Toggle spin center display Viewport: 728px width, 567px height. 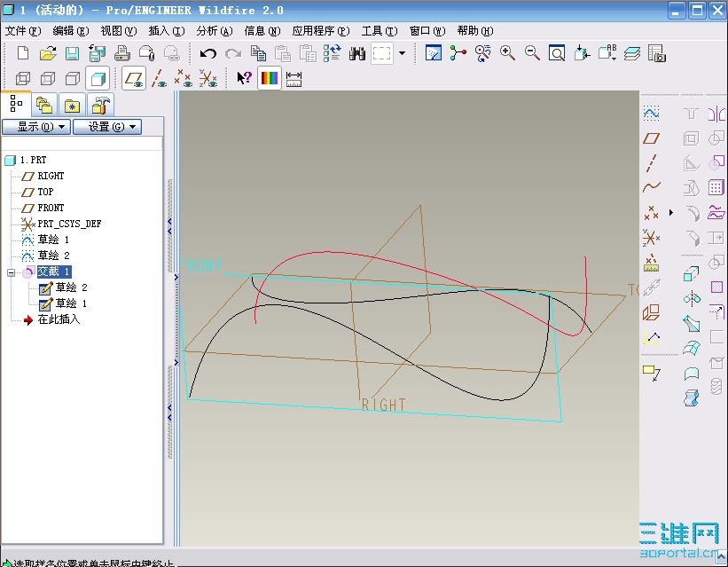tap(458, 53)
